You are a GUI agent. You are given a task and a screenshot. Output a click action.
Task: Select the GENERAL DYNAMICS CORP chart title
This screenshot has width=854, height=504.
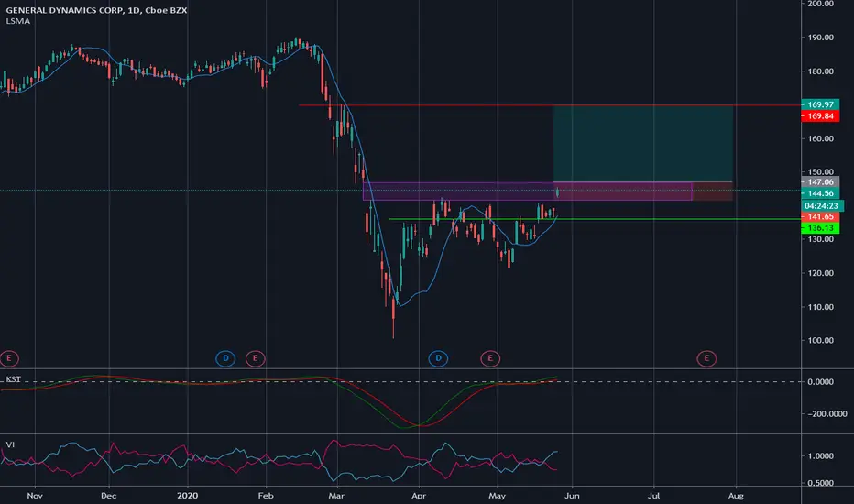[x=96, y=10]
